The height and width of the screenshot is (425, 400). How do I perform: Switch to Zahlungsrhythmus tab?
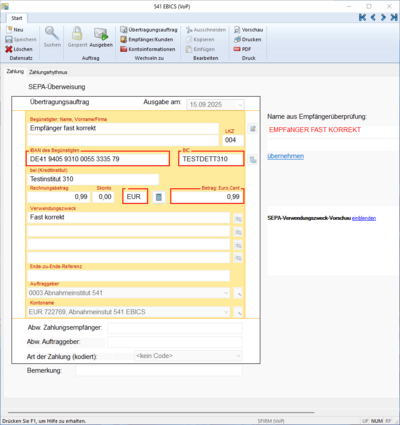pos(48,72)
